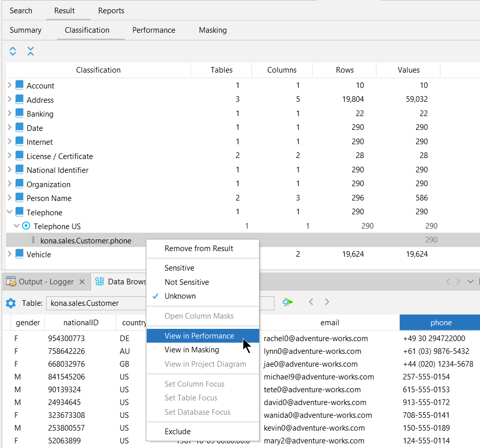Open the Performance sub-tab
Image resolution: width=480 pixels, height=448 pixels.
(154, 30)
